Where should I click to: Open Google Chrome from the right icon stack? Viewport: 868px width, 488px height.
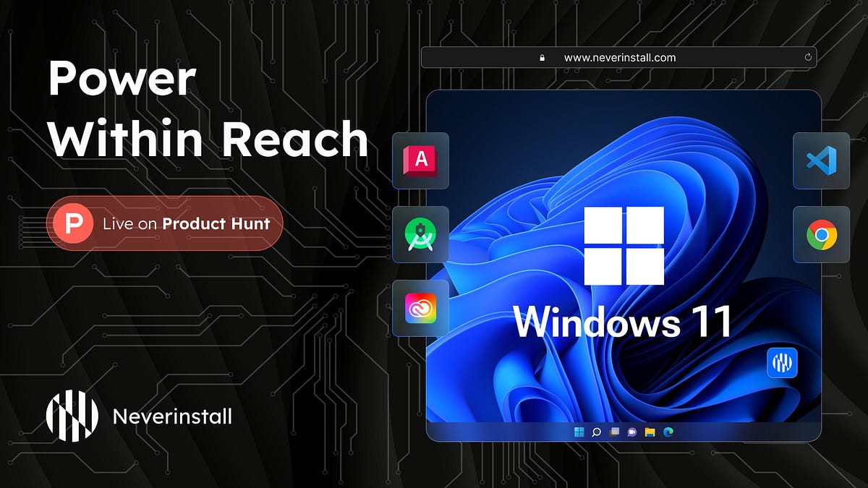(x=822, y=235)
